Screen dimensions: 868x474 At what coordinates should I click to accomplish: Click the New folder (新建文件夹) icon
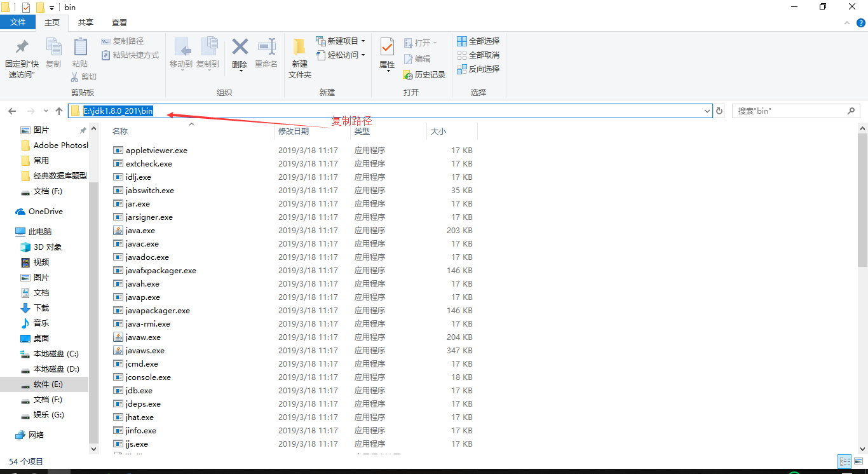300,47
